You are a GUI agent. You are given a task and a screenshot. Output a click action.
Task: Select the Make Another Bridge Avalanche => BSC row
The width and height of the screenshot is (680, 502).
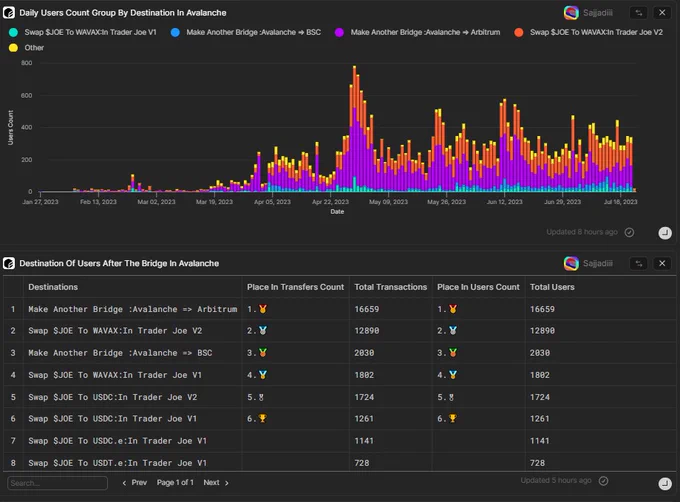point(340,353)
